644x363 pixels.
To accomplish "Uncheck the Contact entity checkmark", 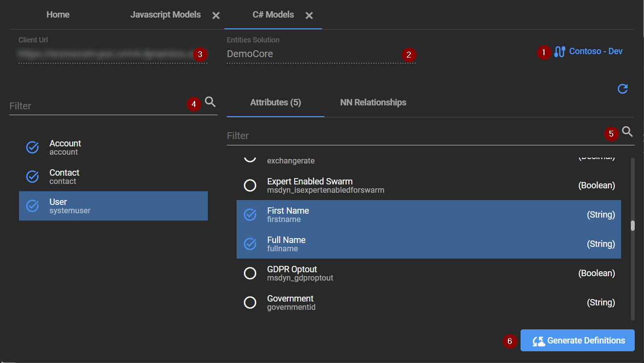I will tap(33, 177).
